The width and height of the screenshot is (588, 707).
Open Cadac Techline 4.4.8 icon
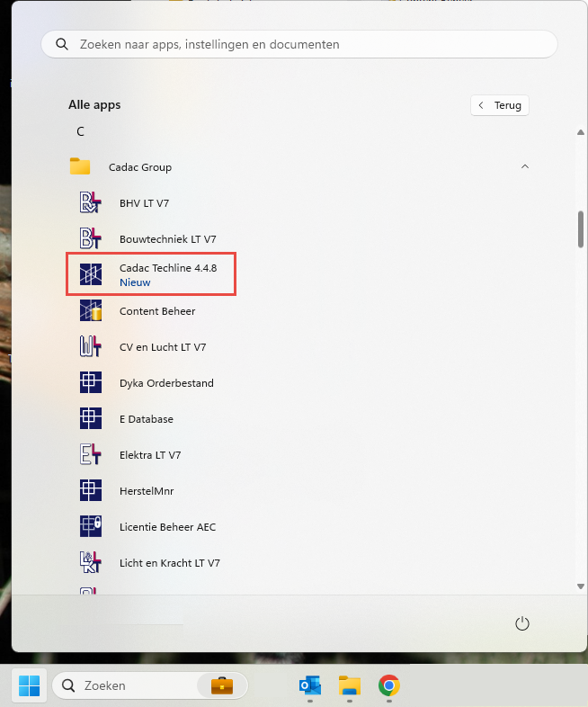[91, 274]
